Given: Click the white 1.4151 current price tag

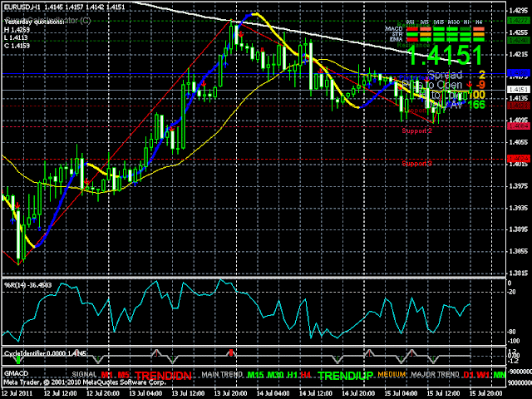Looking at the screenshot, I should pos(518,90).
